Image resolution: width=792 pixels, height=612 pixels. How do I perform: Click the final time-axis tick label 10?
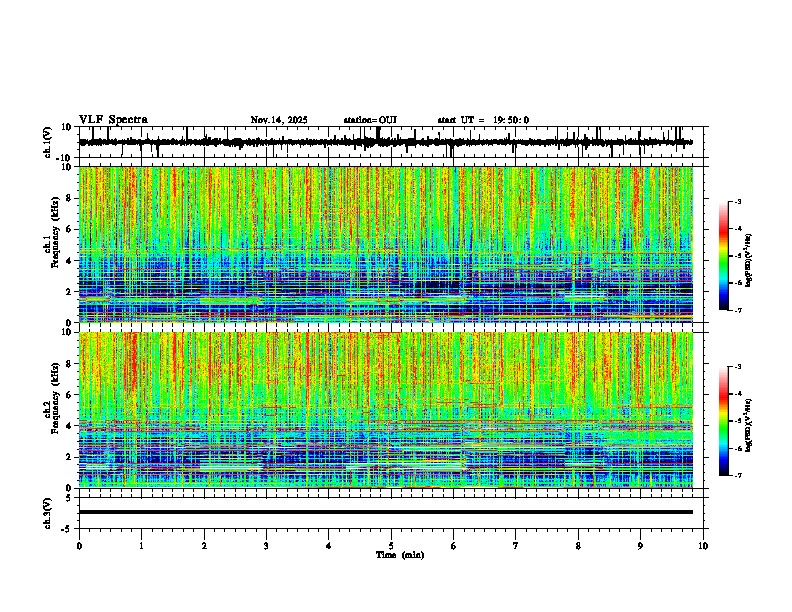coord(703,546)
